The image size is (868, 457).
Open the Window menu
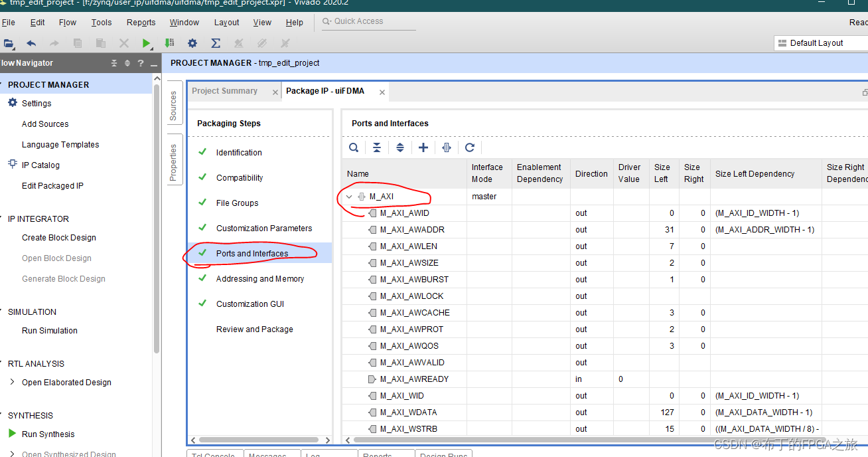pyautogui.click(x=184, y=22)
